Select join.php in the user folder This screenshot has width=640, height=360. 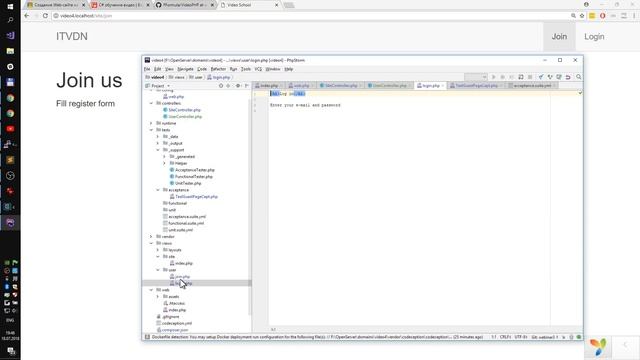[182, 277]
